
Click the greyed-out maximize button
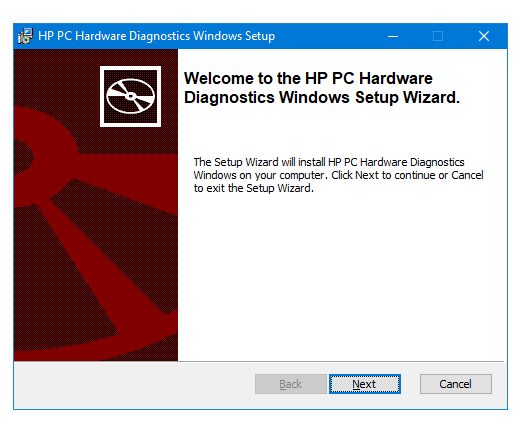[x=438, y=36]
